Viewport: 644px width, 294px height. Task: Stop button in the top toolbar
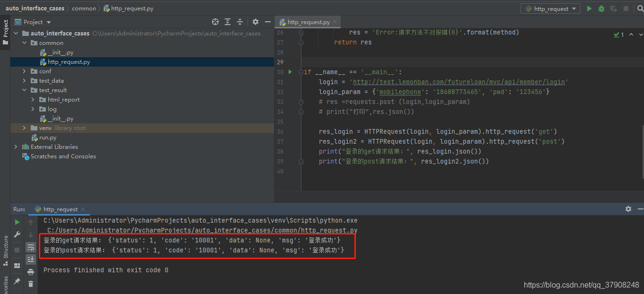point(626,9)
